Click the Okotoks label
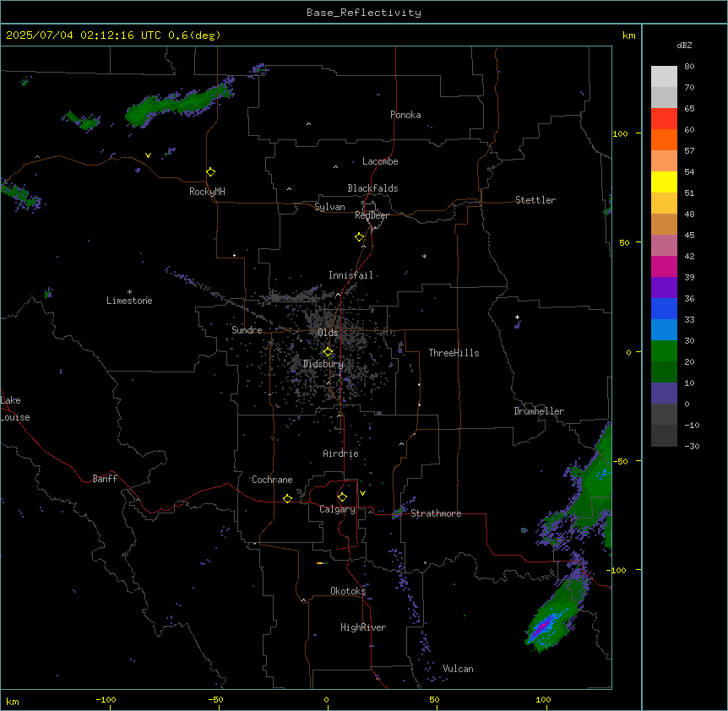This screenshot has height=711, width=728. pos(348,591)
